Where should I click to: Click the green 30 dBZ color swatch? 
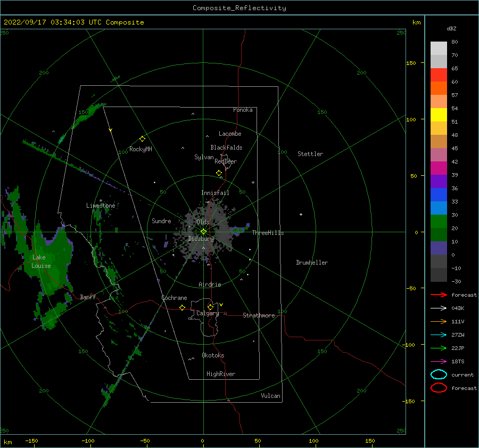coord(439,221)
